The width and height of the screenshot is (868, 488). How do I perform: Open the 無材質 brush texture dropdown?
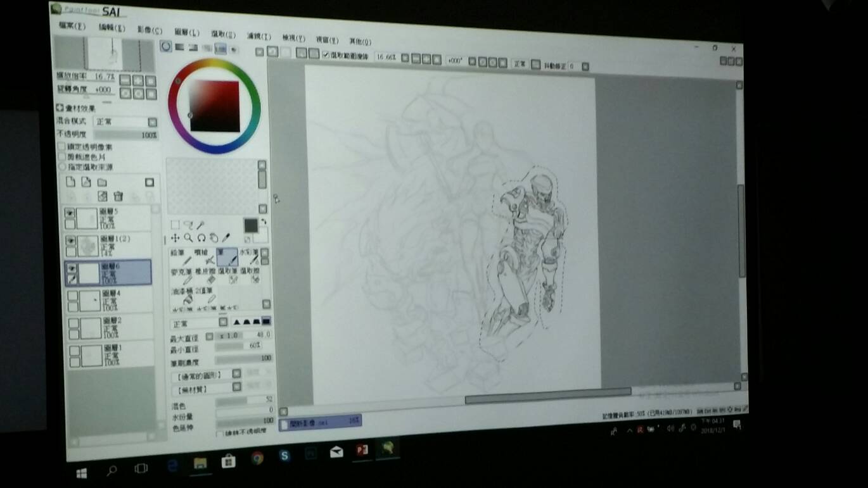[x=237, y=387]
